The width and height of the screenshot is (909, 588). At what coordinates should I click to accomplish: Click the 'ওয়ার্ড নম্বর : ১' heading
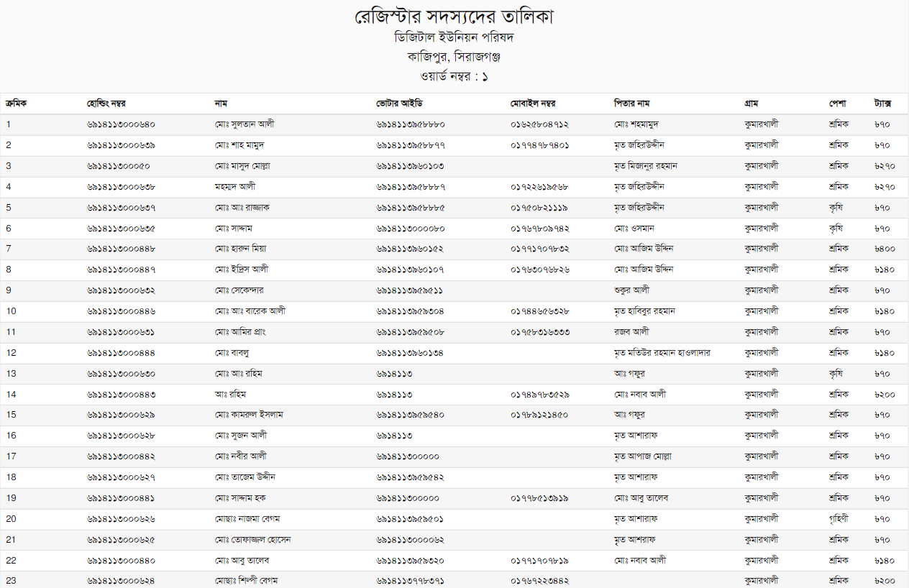[454, 75]
